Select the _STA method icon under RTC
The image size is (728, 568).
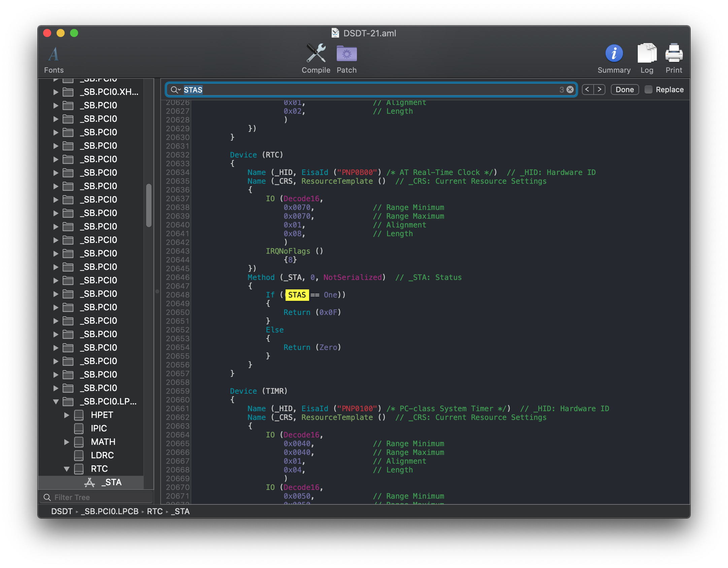click(x=89, y=482)
